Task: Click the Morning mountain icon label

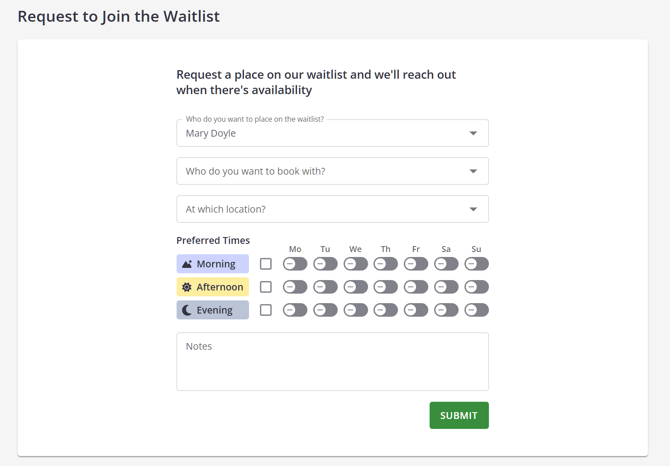Action: coord(213,264)
